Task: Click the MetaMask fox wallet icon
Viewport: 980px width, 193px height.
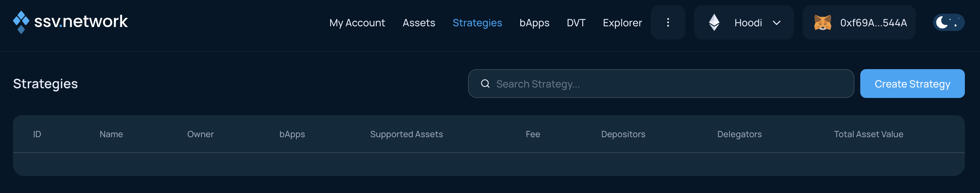Action: (822, 23)
